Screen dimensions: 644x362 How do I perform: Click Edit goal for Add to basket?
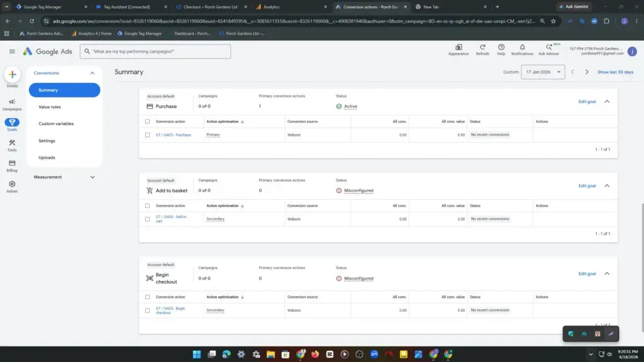click(x=587, y=185)
